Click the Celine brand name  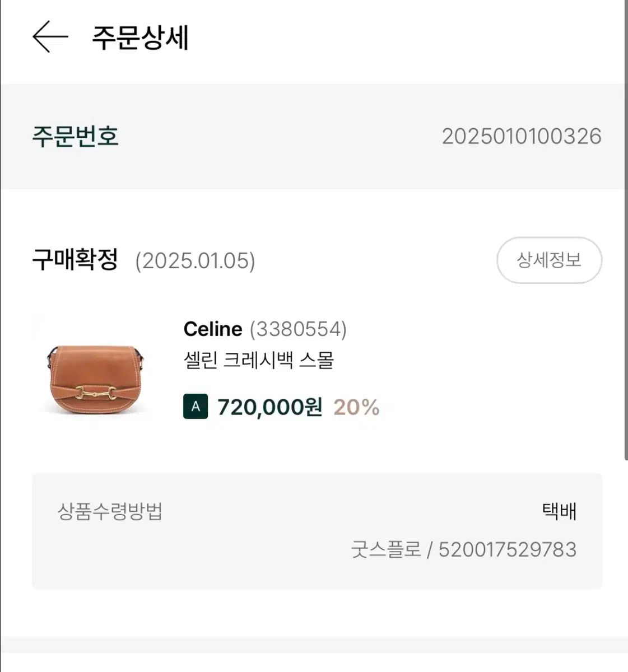213,329
